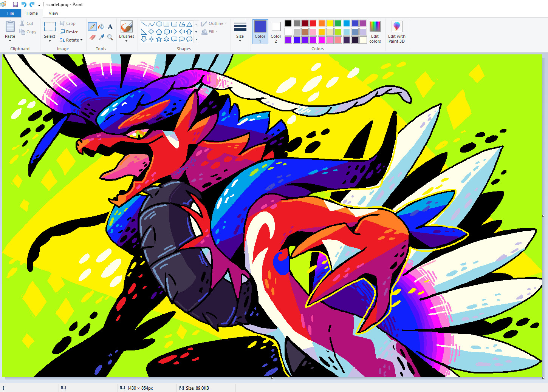Select the Magnifier tool
The image size is (548, 392).
click(x=110, y=37)
